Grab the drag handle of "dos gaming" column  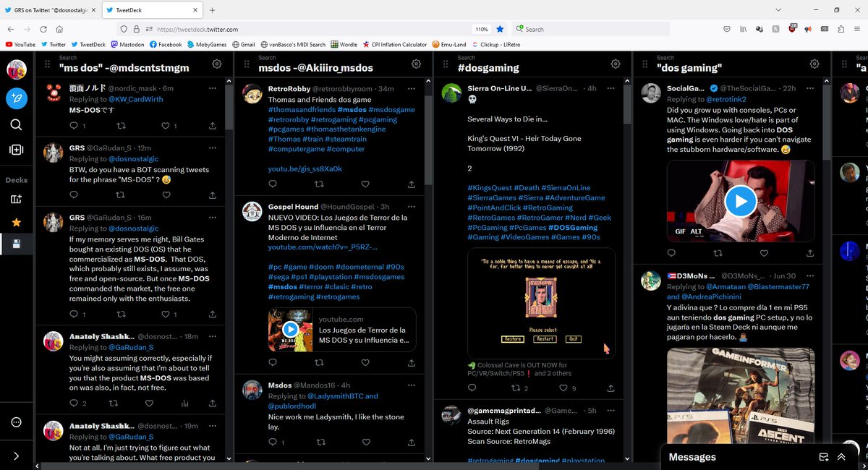[646, 64]
